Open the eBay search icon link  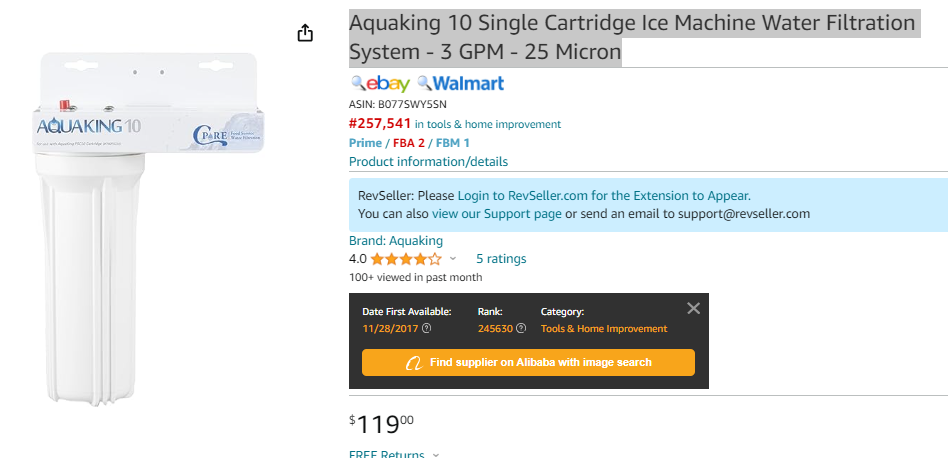(380, 83)
